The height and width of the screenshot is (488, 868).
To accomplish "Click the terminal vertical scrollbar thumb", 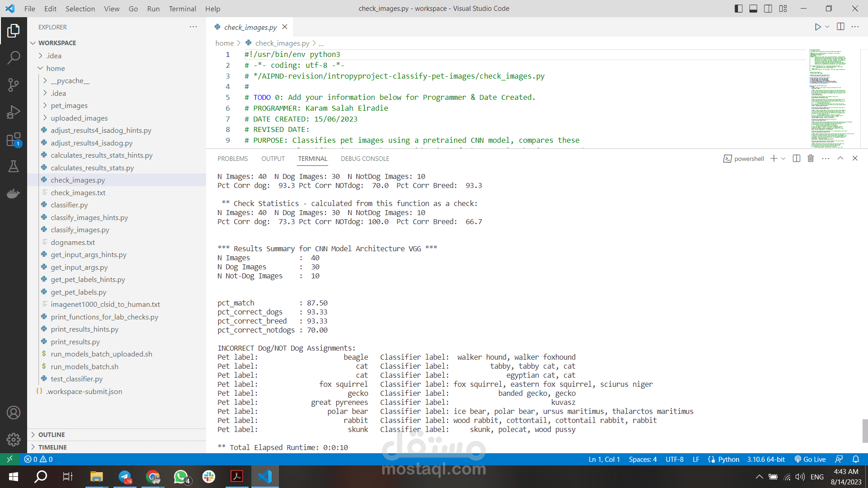I will pyautogui.click(x=864, y=431).
